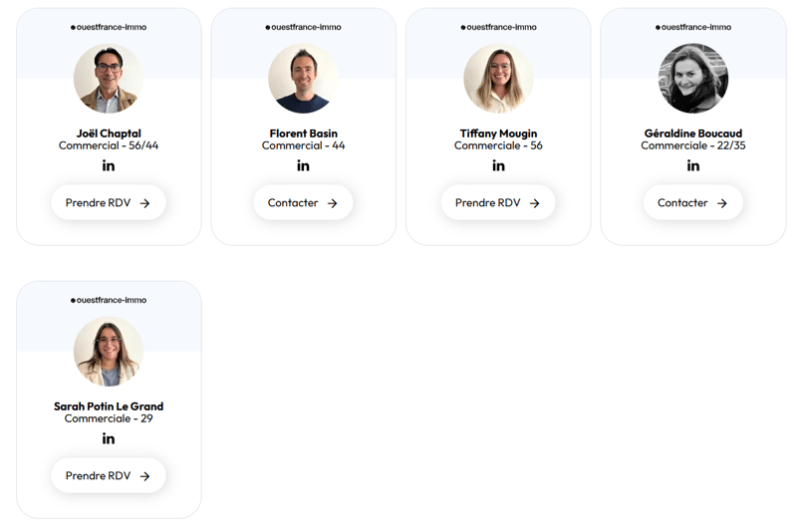Screen dimensions: 802x532
Task: Click Prendre RDV for Sarah Potin Le Grand
Action: point(109,476)
